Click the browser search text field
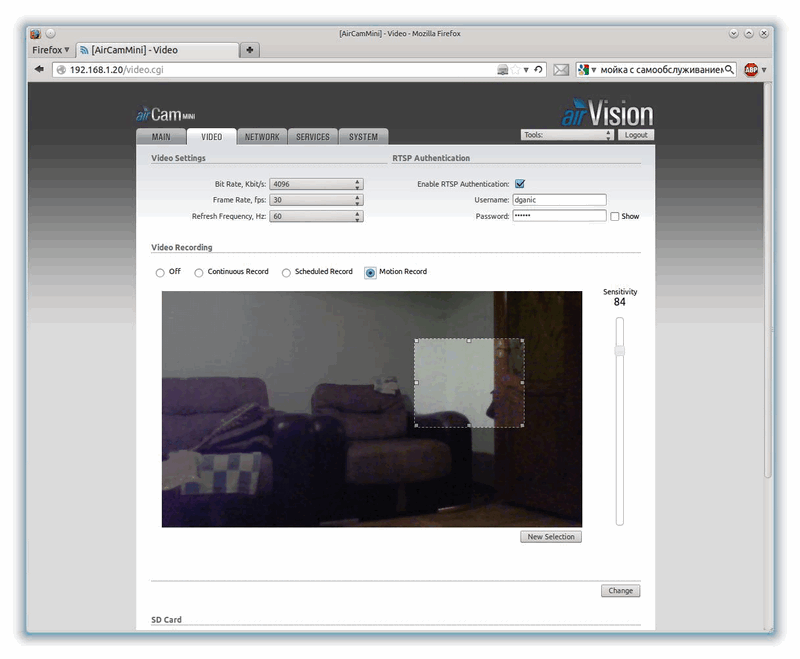The width and height of the screenshot is (800, 659). [x=661, y=70]
